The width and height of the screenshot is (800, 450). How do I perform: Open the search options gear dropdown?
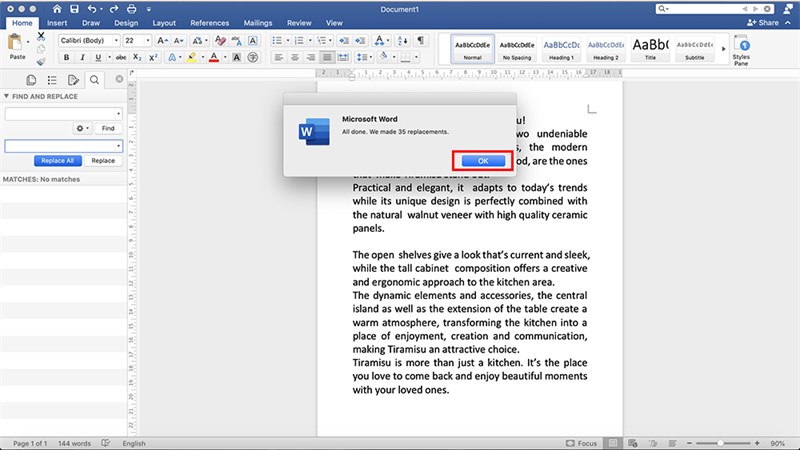pos(82,129)
